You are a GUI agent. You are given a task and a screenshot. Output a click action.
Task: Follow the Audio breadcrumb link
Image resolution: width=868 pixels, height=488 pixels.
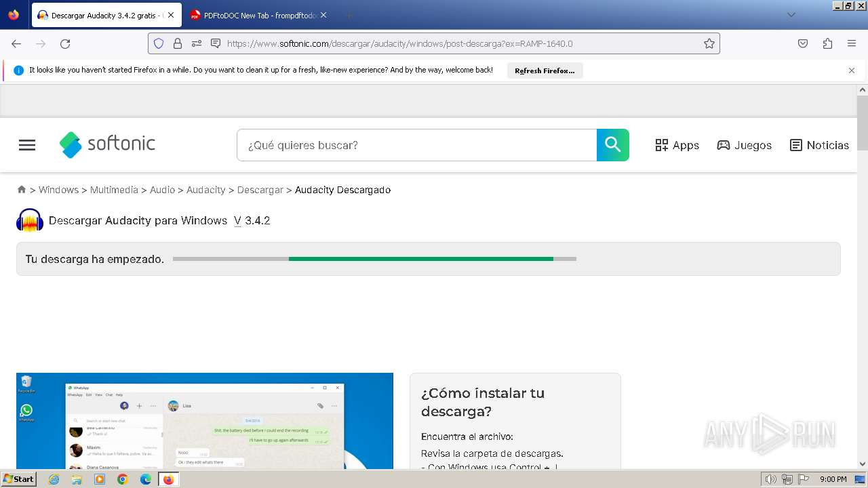[x=162, y=190]
